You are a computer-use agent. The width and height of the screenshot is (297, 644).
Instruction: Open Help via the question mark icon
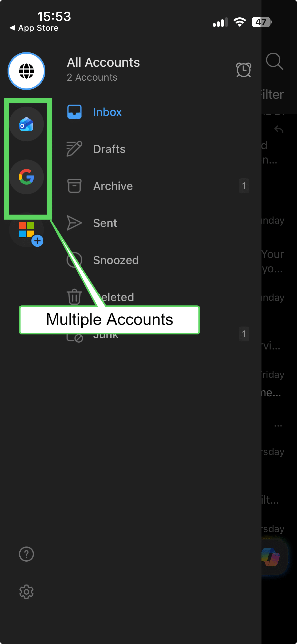click(x=26, y=554)
